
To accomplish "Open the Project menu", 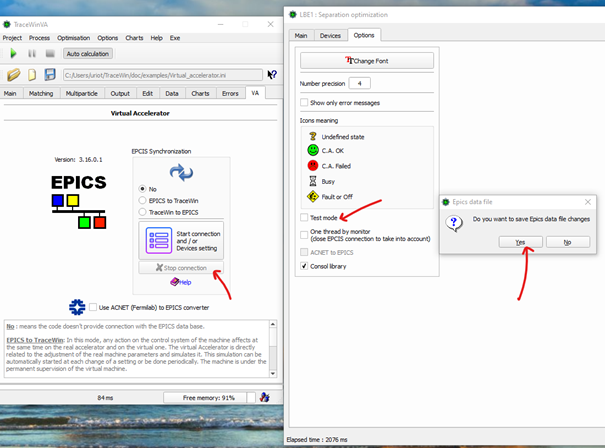I will [12, 38].
